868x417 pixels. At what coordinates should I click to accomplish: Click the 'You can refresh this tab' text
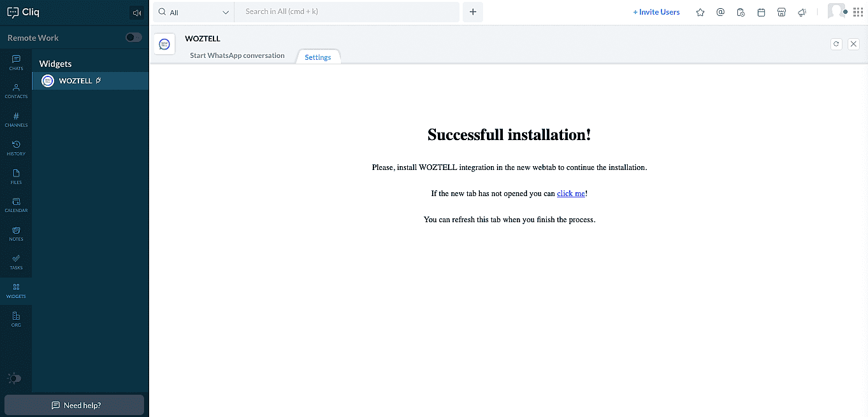coord(510,220)
